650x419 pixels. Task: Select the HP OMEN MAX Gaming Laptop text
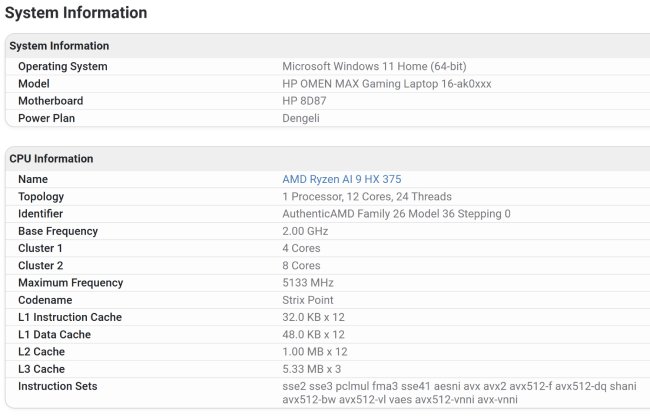[387, 84]
